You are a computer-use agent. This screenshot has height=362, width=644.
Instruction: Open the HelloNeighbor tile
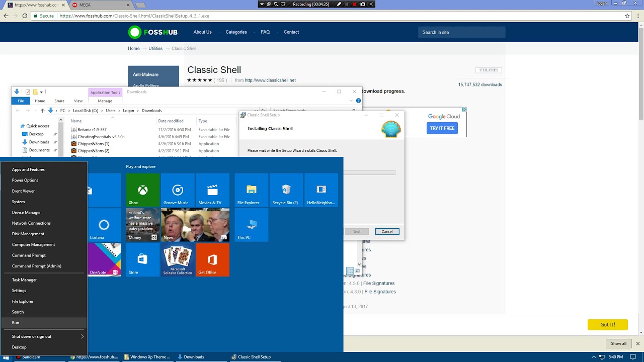tap(321, 190)
